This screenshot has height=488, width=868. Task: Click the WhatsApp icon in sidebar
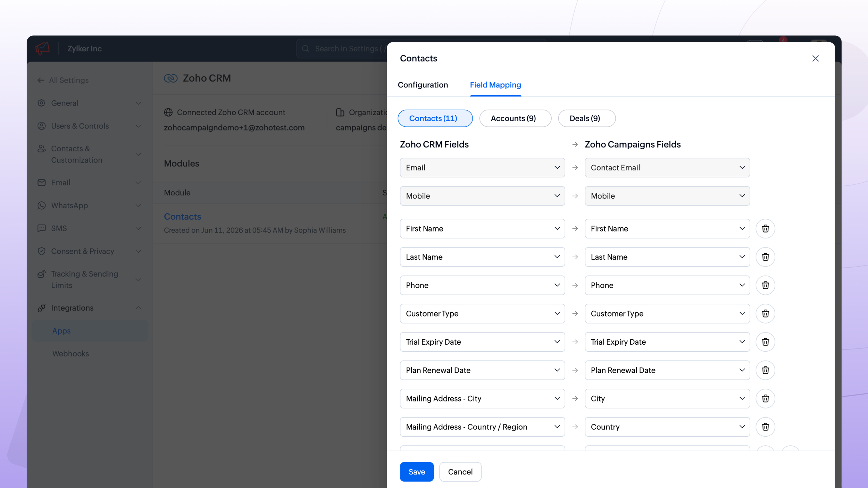pos(42,205)
